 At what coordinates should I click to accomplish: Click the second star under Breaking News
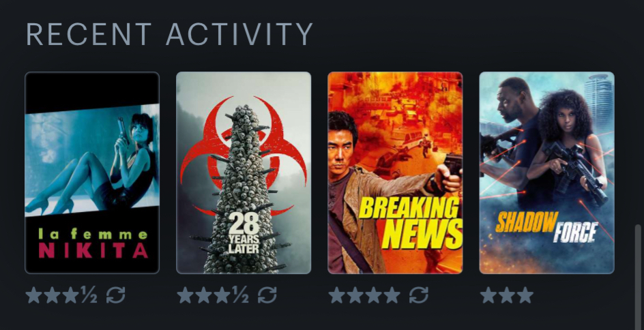(x=355, y=295)
